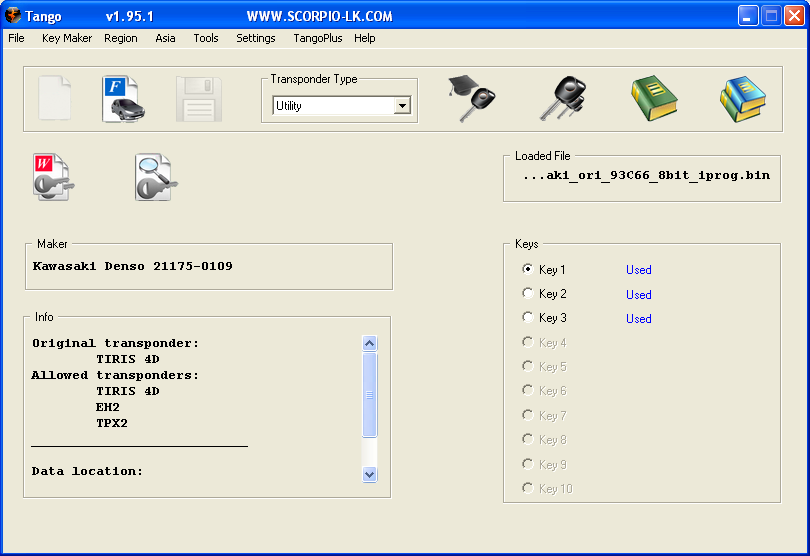Image resolution: width=810 pixels, height=556 pixels.
Task: Open the green book manual icon
Action: click(x=654, y=98)
